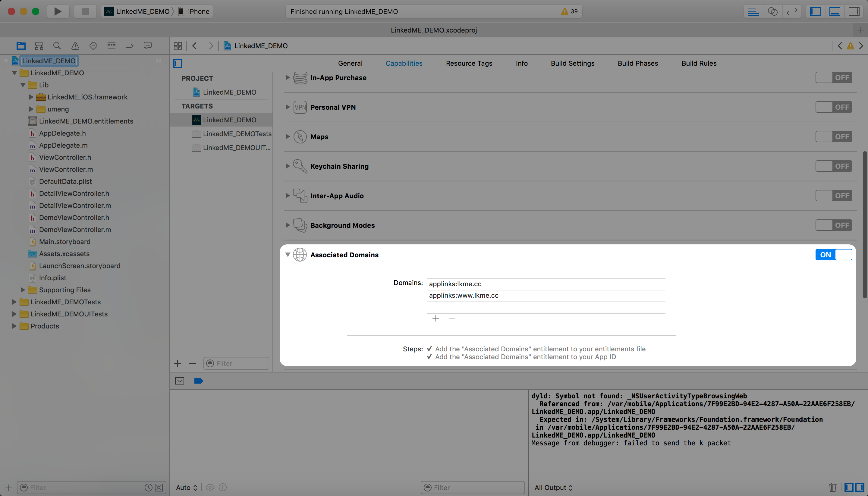The image size is (868, 496).
Task: Open the Debug navigator icon
Action: (112, 46)
